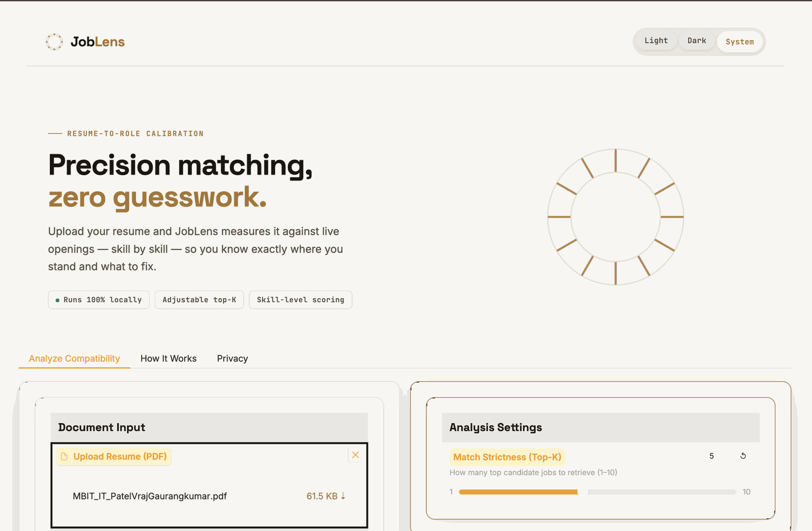
Task: Switch theme to Light
Action: point(656,41)
